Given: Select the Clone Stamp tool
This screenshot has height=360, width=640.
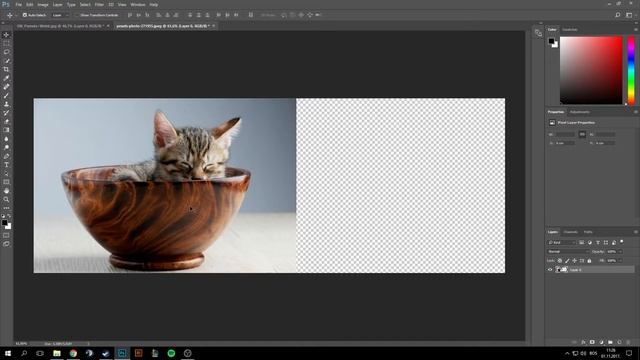Looking at the screenshot, I should click(x=6, y=104).
